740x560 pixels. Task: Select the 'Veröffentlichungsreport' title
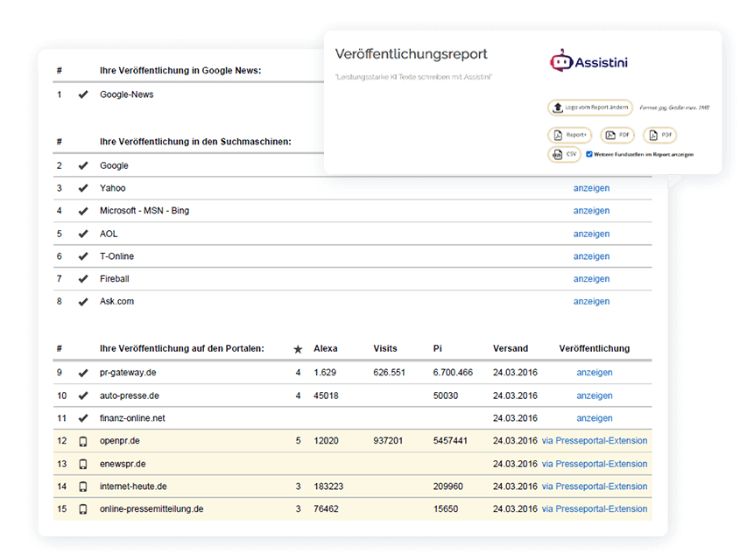[411, 54]
